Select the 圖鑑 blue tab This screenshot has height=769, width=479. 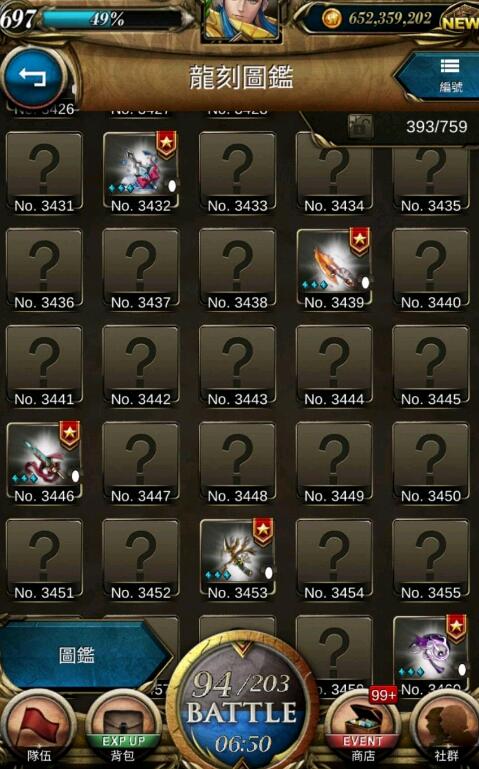(83, 655)
